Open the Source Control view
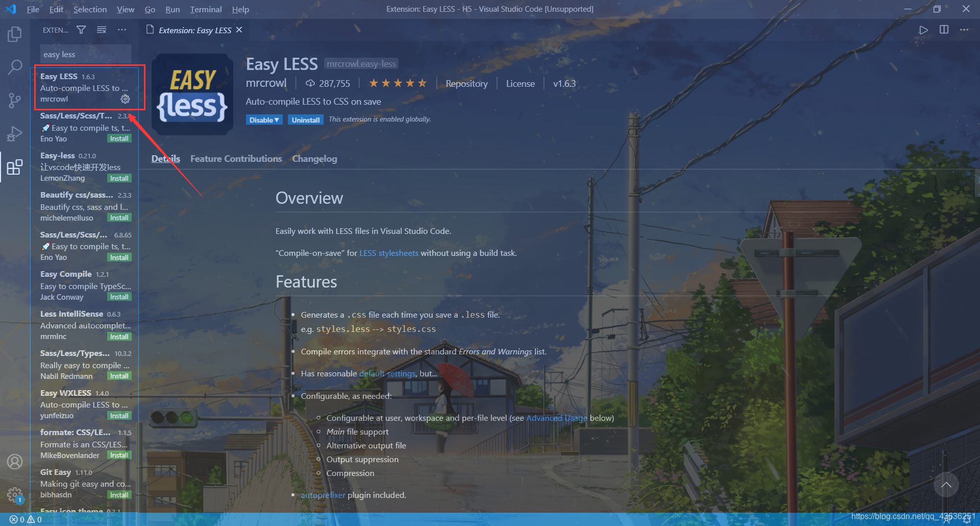The width and height of the screenshot is (980, 526). [x=15, y=100]
